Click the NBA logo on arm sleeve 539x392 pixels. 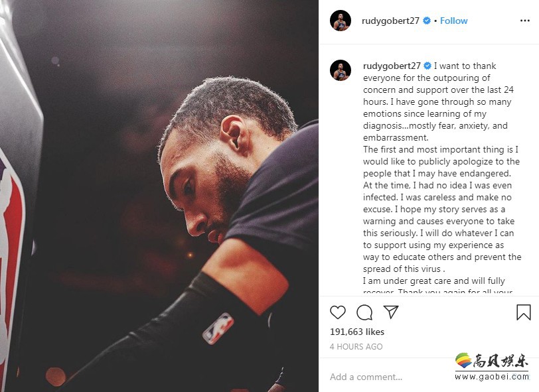coord(218,328)
